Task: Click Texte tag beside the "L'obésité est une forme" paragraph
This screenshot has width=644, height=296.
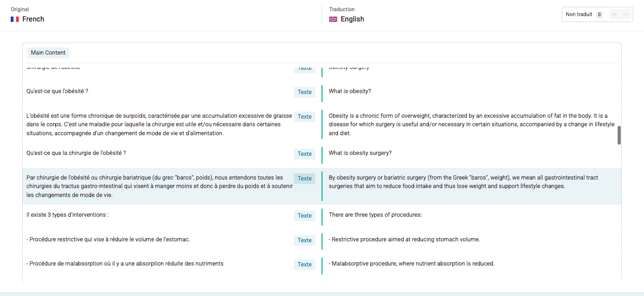Action: (x=305, y=117)
